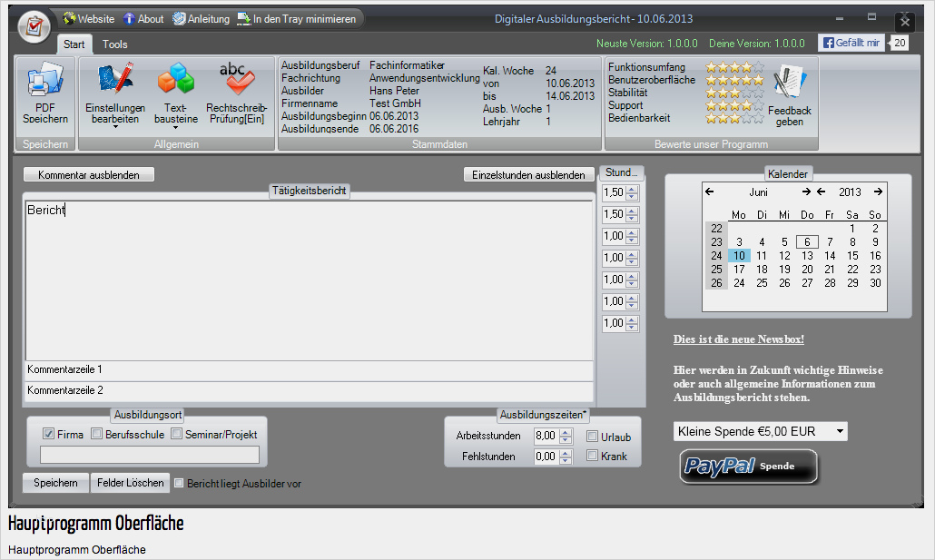This screenshot has width=935, height=560.
Task: Open Einstellungen bearbeiten icon
Action: click(x=115, y=79)
